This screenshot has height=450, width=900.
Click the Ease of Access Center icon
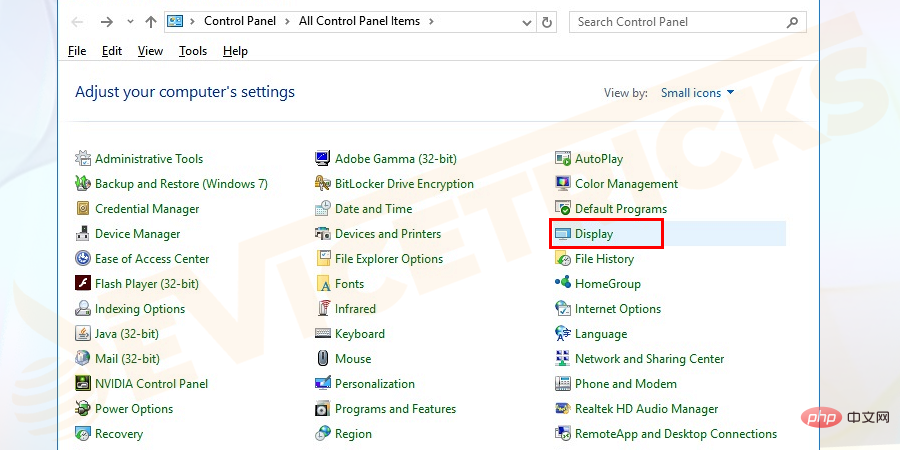pos(83,259)
